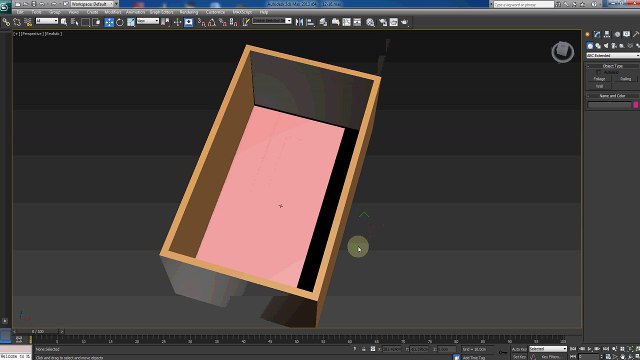Open the Graphite Modeling ribbon toggle
Screen dimensions: 640x360
336,22
